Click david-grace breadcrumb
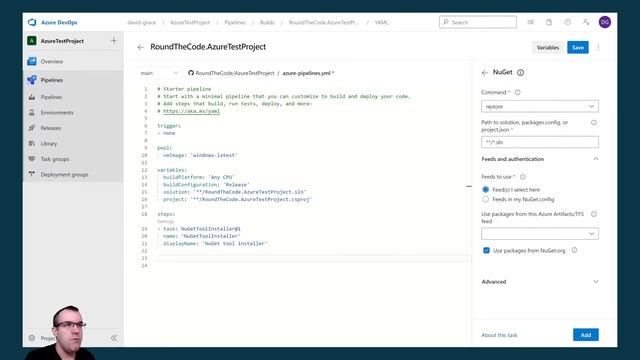Image resolution: width=640 pixels, height=360 pixels. point(141,22)
